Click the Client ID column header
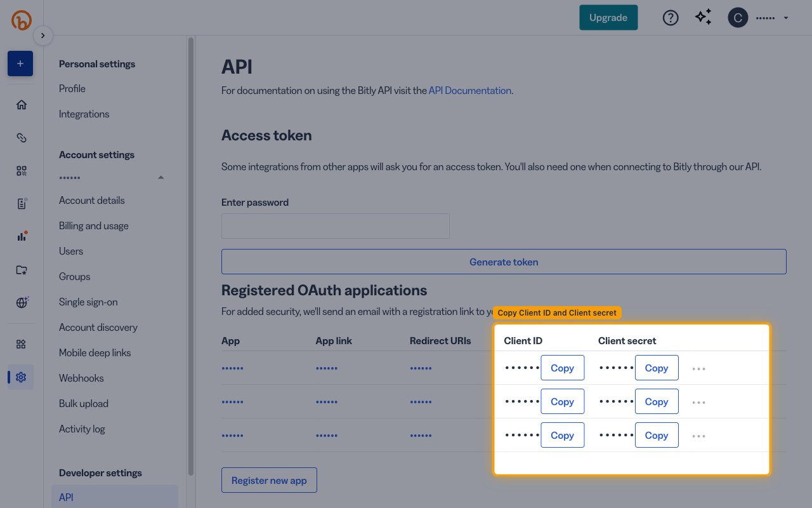Image resolution: width=812 pixels, height=508 pixels. coord(523,341)
